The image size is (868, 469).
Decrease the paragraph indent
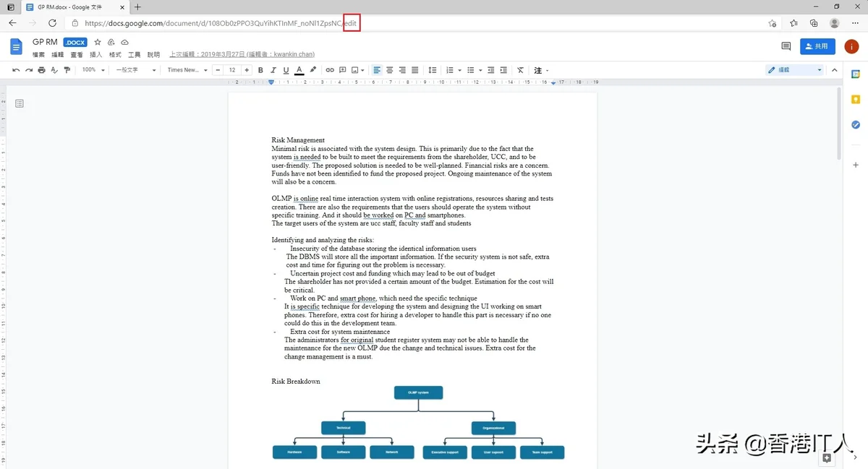click(x=491, y=70)
